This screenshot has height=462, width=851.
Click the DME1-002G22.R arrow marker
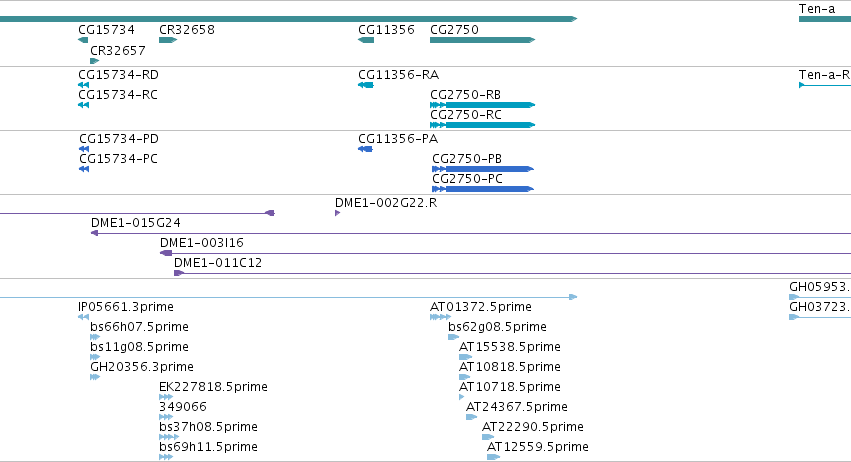338,213
